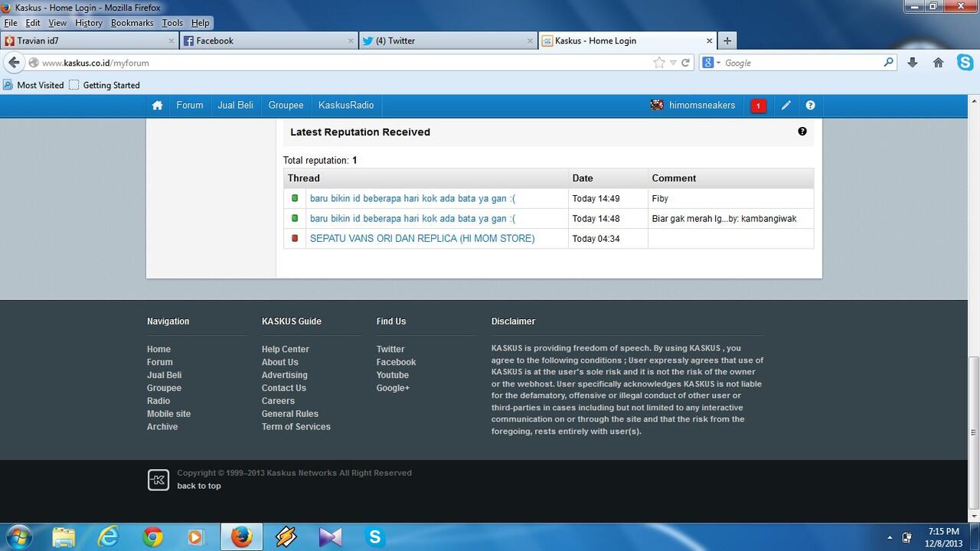
Task: Open the Tools menu
Action: pos(172,23)
